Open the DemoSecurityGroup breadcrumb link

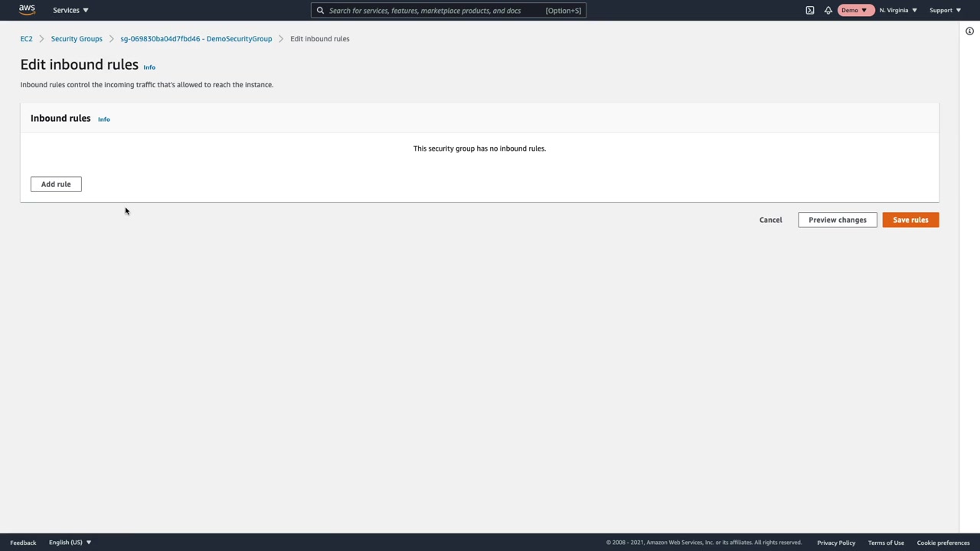[x=196, y=39]
